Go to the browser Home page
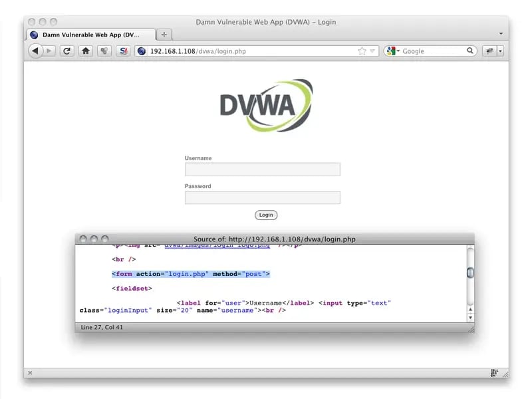The height and width of the screenshot is (399, 532). coord(85,51)
